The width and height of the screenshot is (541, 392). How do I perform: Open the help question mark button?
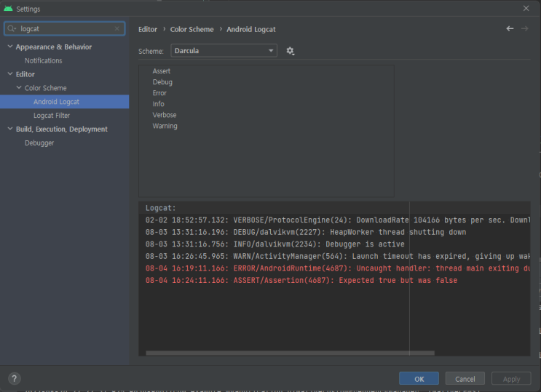(14, 379)
